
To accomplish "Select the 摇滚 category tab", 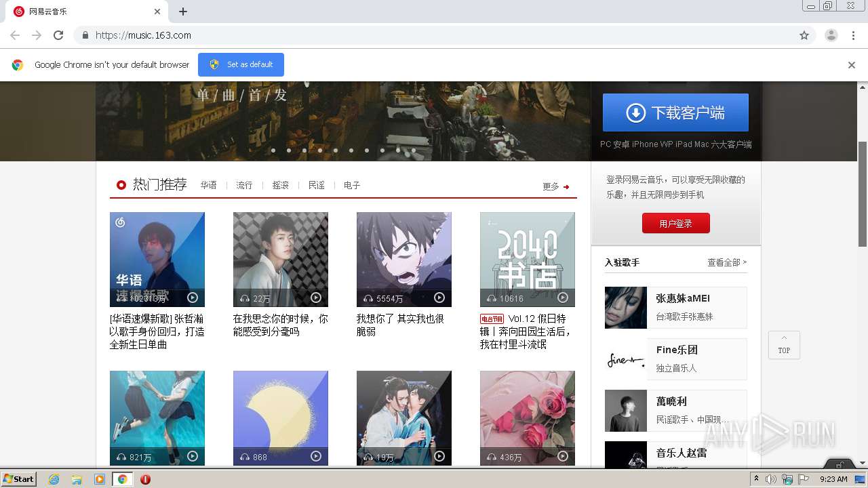I will [x=281, y=185].
